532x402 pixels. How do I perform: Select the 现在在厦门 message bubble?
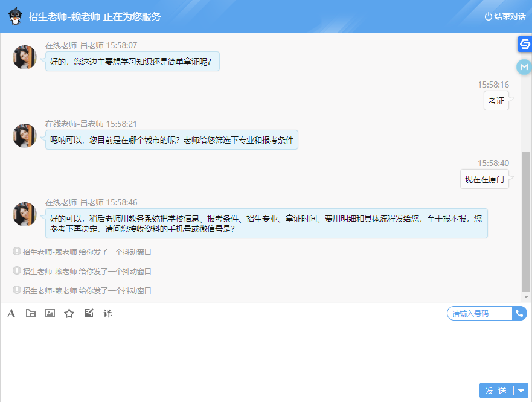click(484, 179)
